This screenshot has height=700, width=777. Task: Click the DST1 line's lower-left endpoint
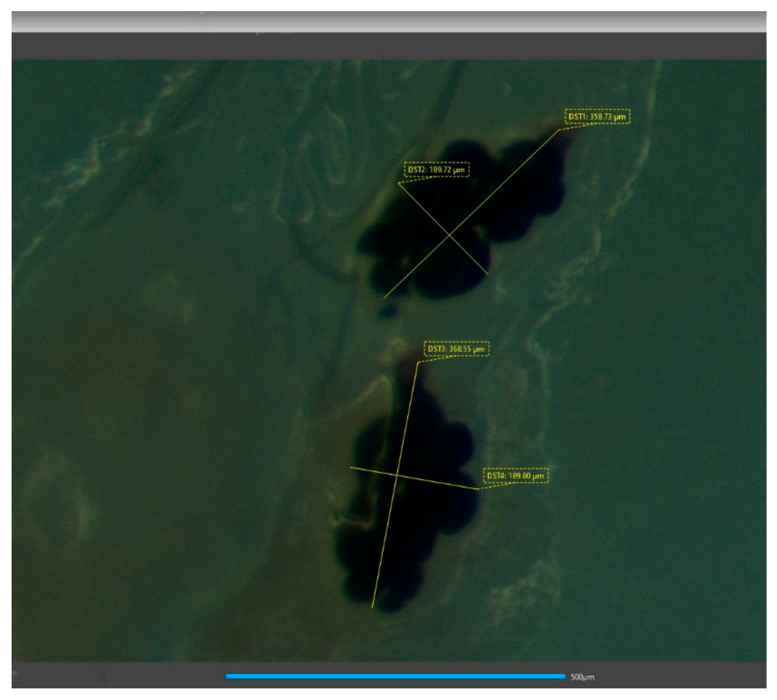click(384, 298)
